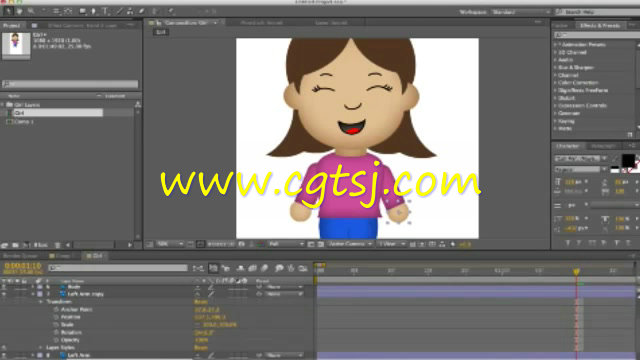640x360 pixels.
Task: Toggle the Position property stopwatch
Action: click(56, 317)
